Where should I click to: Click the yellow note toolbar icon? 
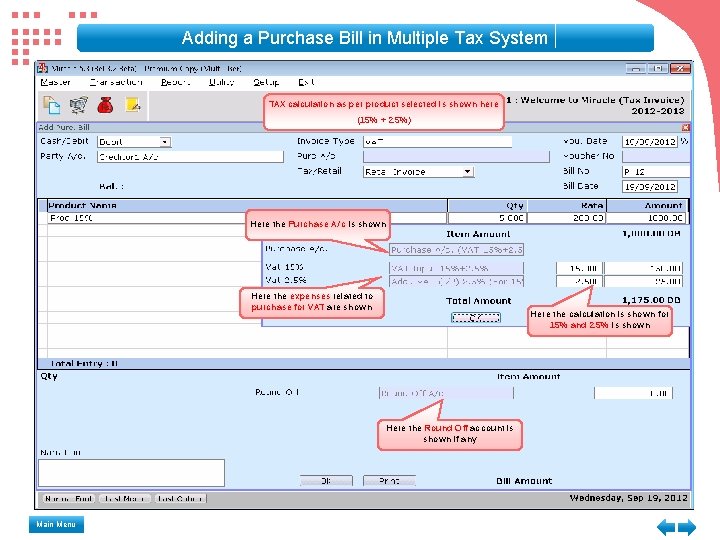tap(133, 105)
